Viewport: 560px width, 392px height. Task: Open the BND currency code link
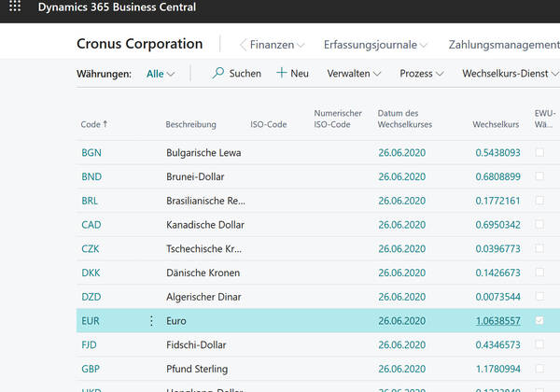pos(91,176)
